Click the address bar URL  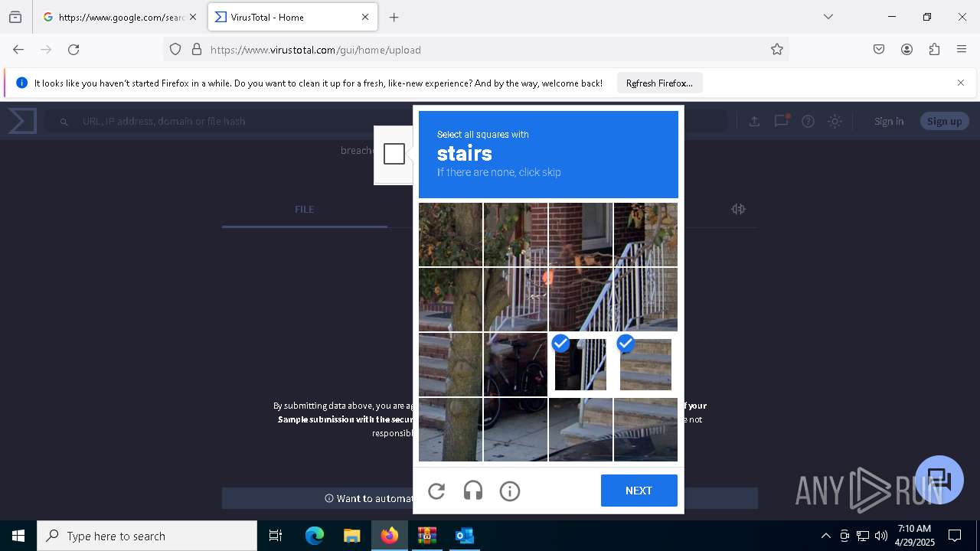click(315, 50)
